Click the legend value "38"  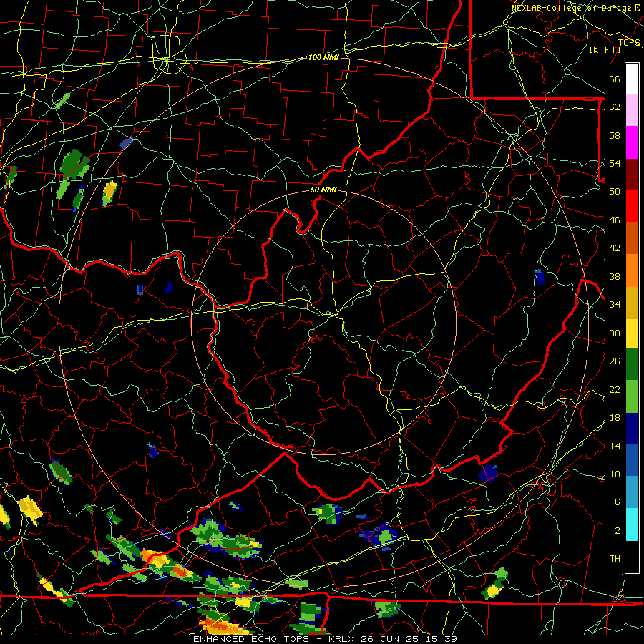(x=615, y=276)
